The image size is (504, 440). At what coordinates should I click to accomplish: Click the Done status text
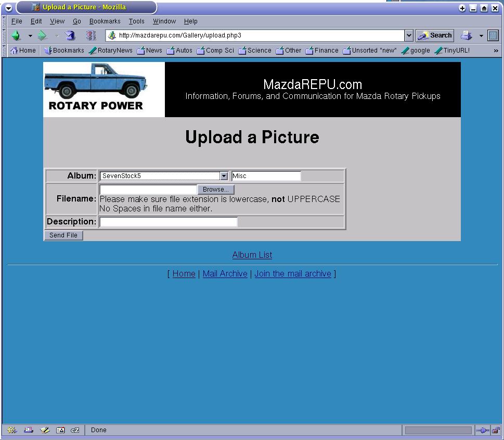click(99, 430)
